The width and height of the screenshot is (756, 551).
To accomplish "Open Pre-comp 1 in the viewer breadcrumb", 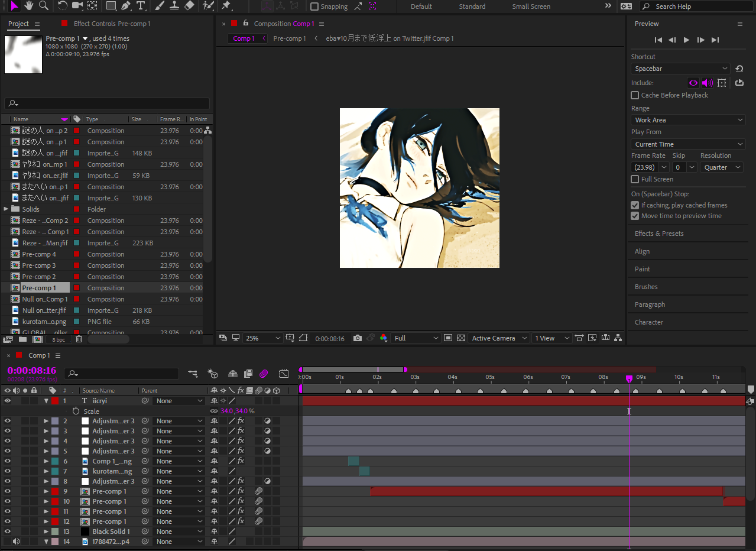I will (290, 38).
